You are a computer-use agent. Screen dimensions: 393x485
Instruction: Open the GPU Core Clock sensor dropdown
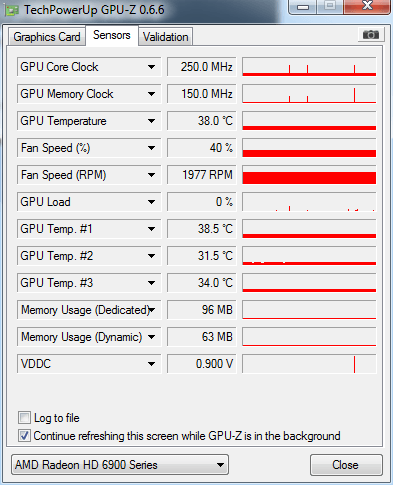(151, 67)
